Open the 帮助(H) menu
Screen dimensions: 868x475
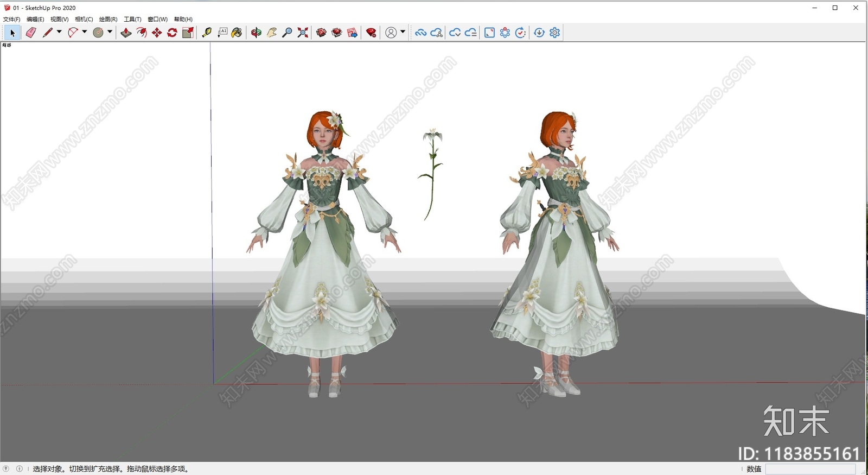tap(183, 19)
